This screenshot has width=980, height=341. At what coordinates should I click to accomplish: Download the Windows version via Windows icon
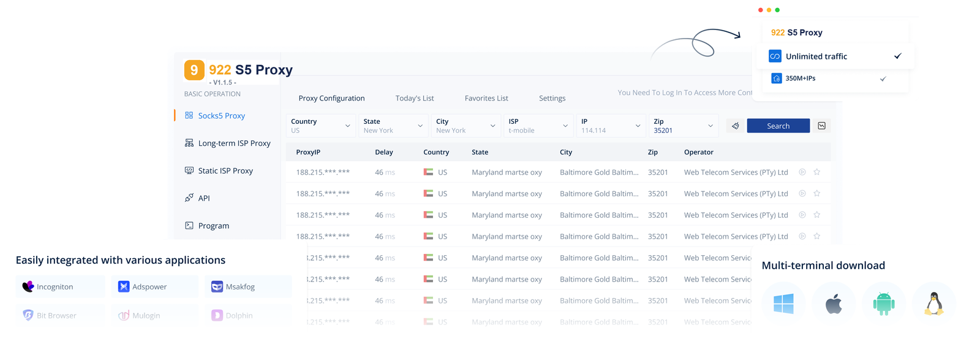(x=783, y=304)
